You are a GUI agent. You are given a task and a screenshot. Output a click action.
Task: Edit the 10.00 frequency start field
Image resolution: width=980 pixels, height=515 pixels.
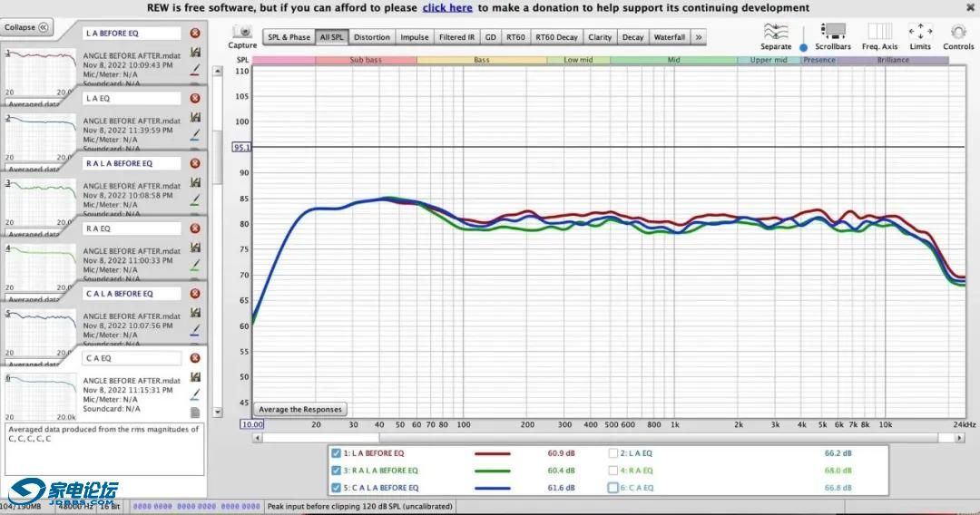(x=252, y=424)
